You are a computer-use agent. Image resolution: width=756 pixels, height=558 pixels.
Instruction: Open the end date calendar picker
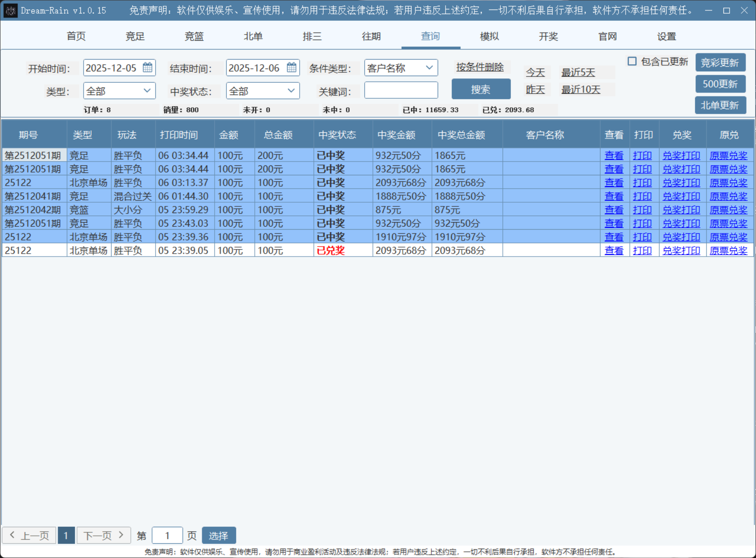coord(292,68)
